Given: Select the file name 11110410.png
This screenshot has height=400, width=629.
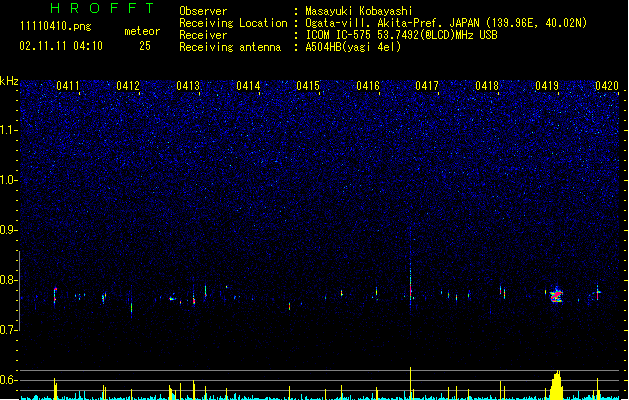Looking at the screenshot, I should pos(55,27).
